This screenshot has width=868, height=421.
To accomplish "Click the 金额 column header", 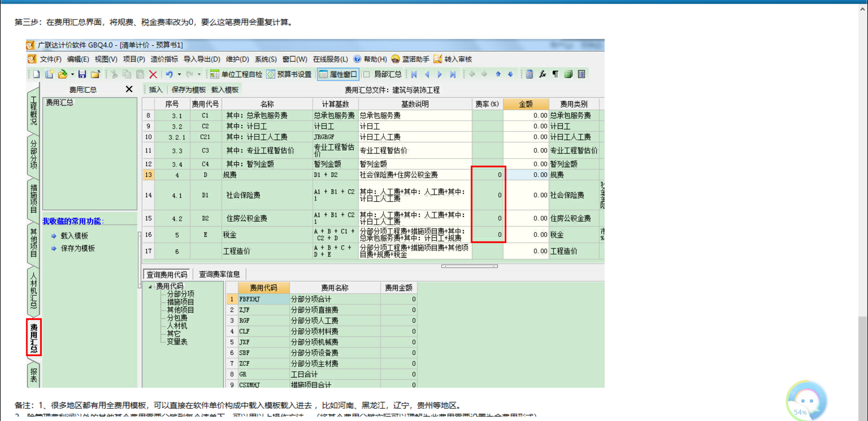I will [x=526, y=104].
